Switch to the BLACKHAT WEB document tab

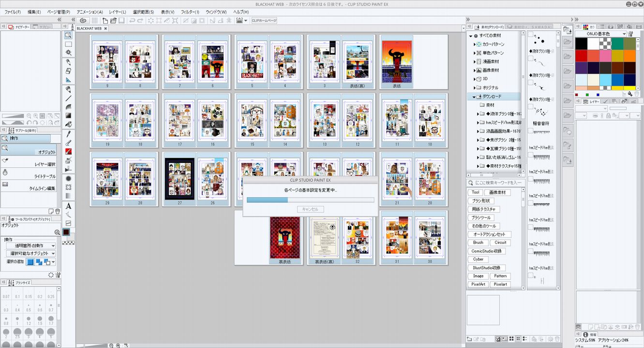tap(89, 29)
